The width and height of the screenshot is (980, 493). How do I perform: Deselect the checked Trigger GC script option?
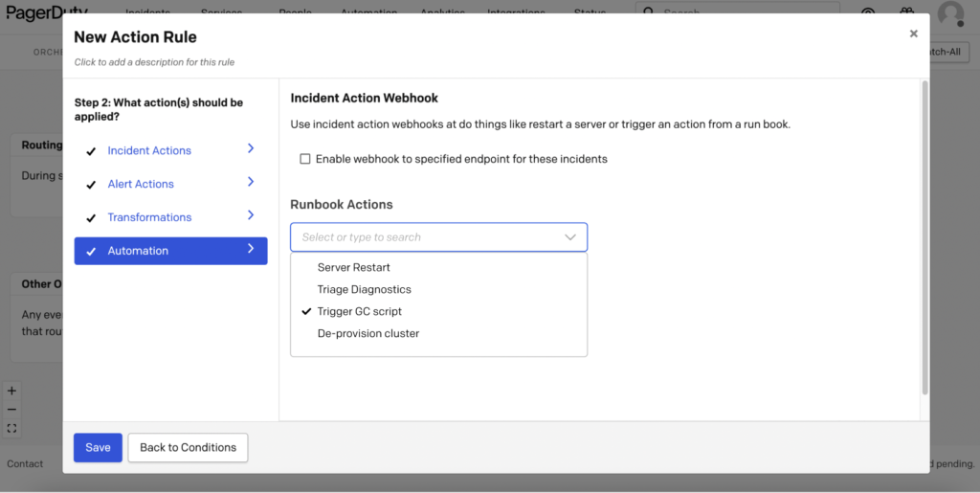[359, 311]
